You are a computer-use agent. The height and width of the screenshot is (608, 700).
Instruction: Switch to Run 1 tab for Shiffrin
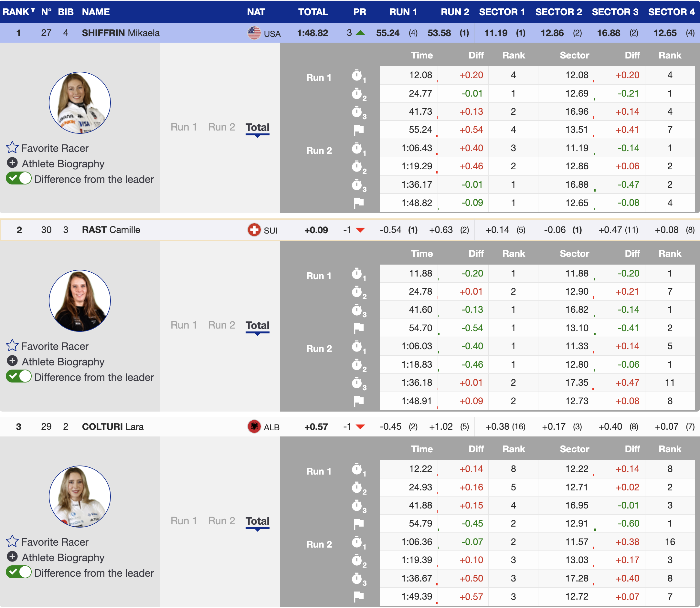184,127
